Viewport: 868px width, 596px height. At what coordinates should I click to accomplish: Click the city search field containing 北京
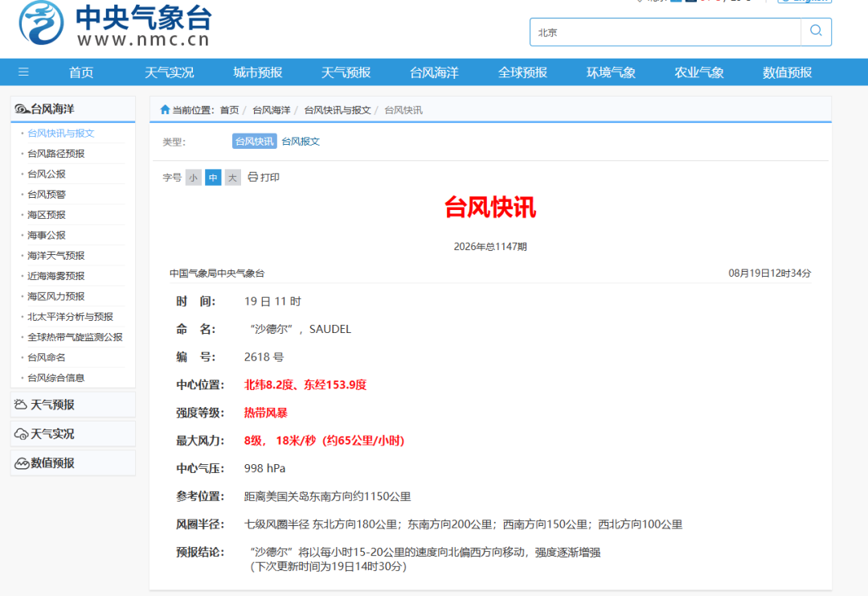665,32
